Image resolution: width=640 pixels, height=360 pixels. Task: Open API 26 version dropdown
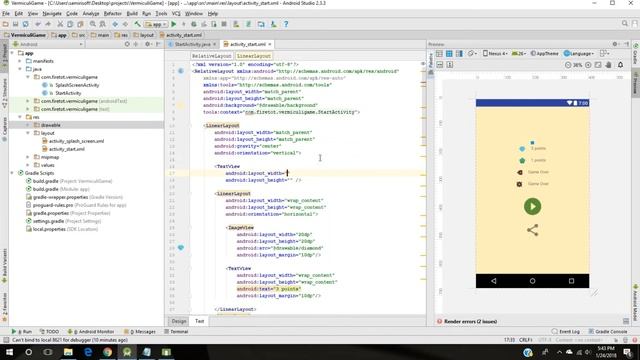tap(519, 53)
